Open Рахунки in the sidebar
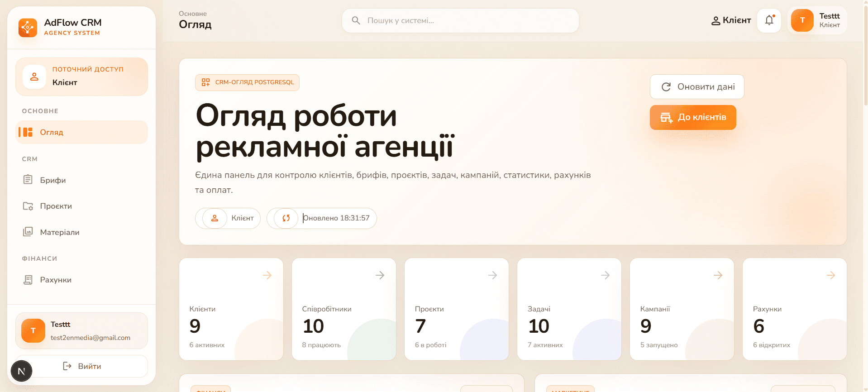 tap(81, 280)
